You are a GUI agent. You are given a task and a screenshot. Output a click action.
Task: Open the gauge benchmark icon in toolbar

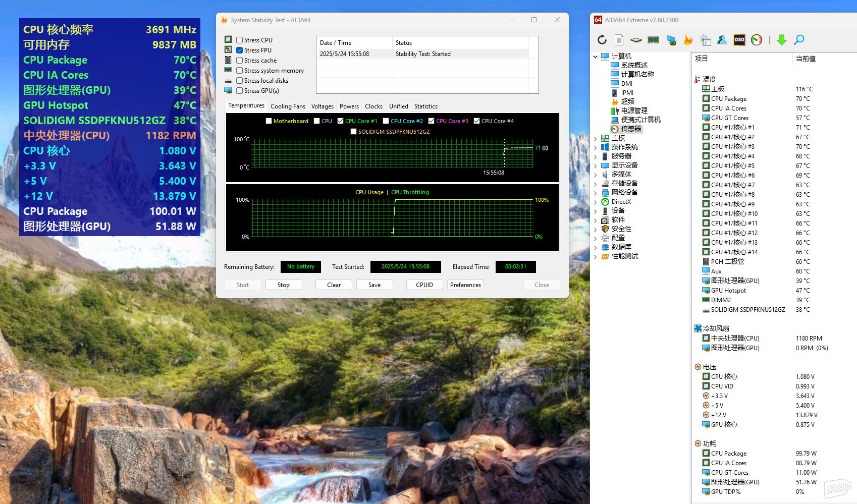click(x=757, y=40)
